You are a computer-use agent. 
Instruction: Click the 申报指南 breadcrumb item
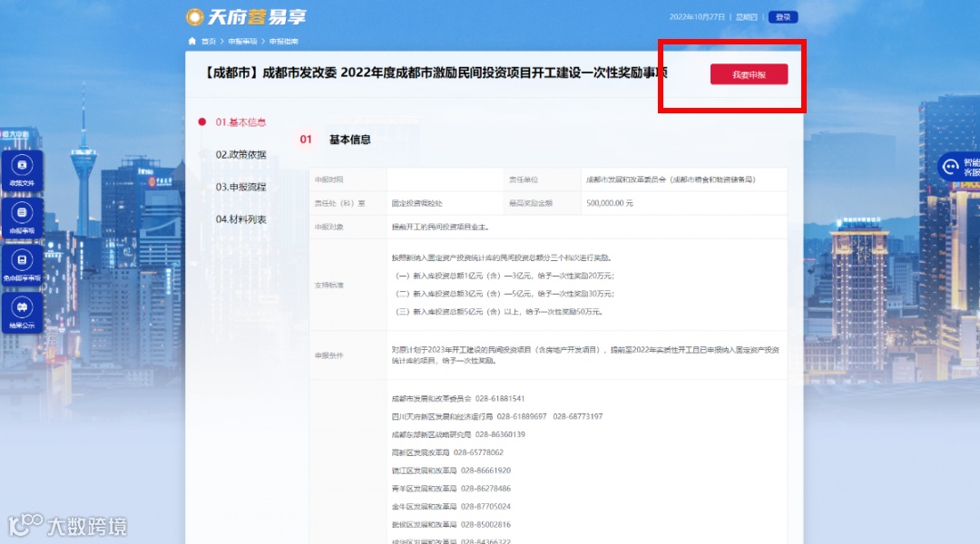pyautogui.click(x=284, y=41)
